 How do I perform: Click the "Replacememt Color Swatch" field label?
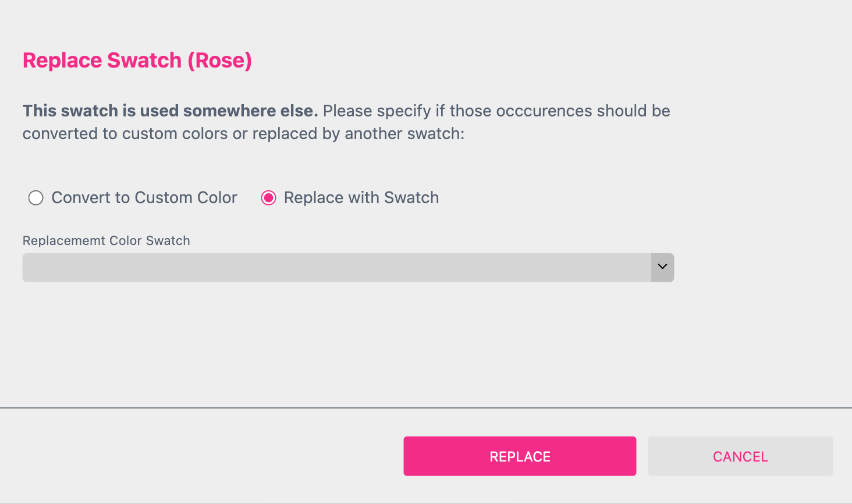106,241
